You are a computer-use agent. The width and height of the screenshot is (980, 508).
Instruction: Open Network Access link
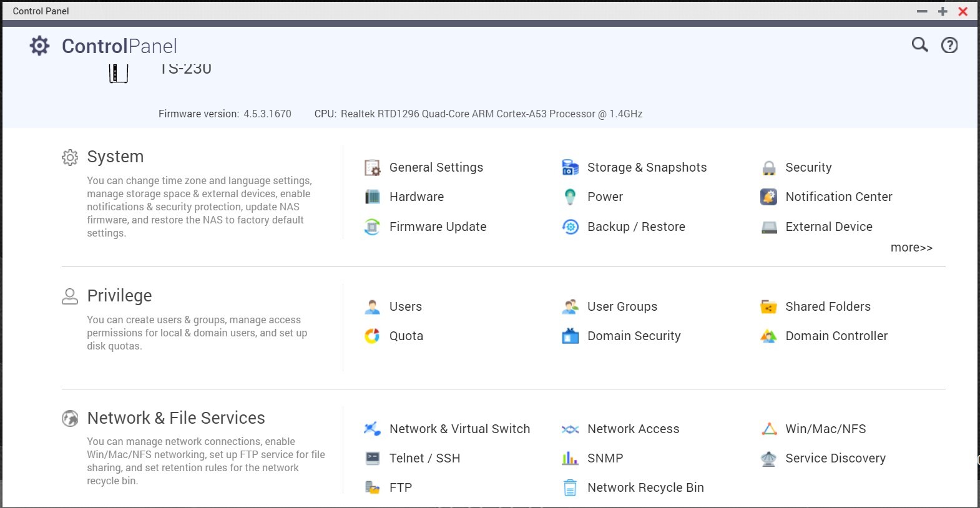633,429
